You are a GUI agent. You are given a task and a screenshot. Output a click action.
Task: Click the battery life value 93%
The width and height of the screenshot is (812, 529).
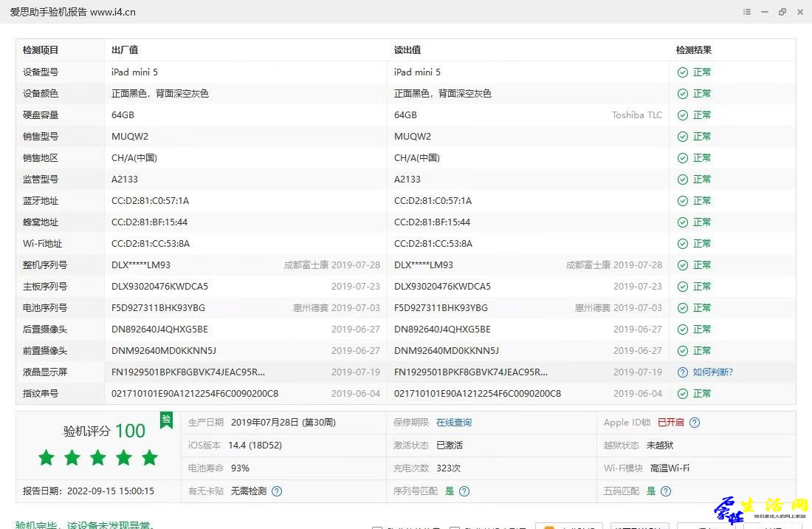[x=241, y=468]
